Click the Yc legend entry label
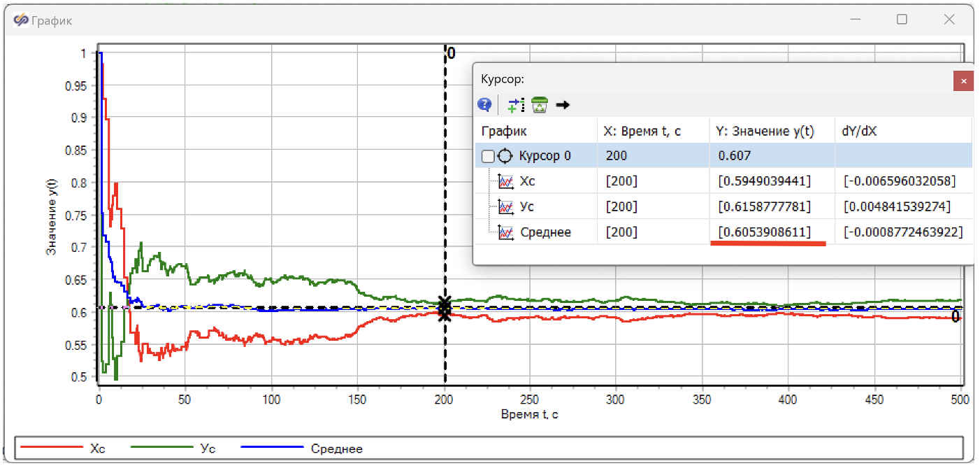 (198, 449)
